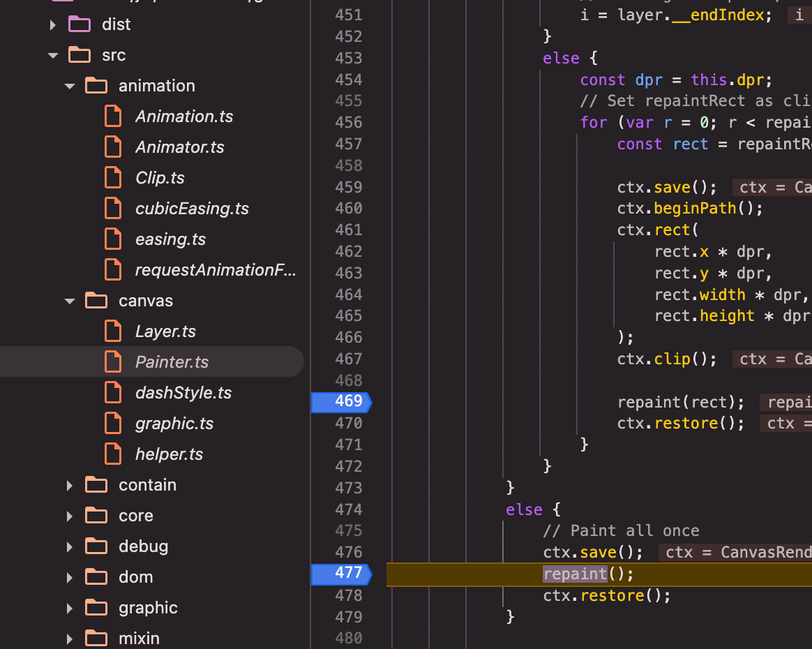Image resolution: width=812 pixels, height=649 pixels.
Task: Click the graphic folder icon
Action: (96, 608)
